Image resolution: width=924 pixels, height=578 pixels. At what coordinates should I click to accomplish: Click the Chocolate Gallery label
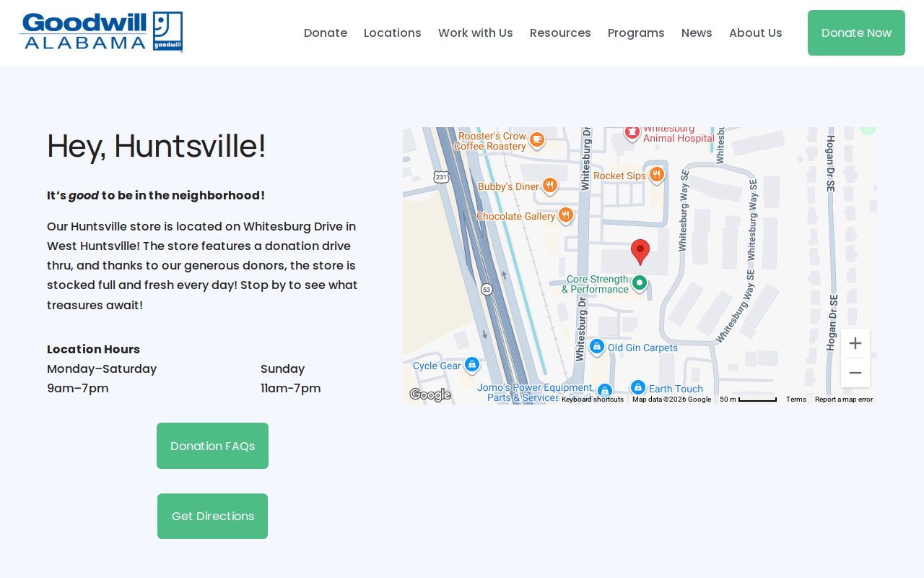tap(515, 216)
